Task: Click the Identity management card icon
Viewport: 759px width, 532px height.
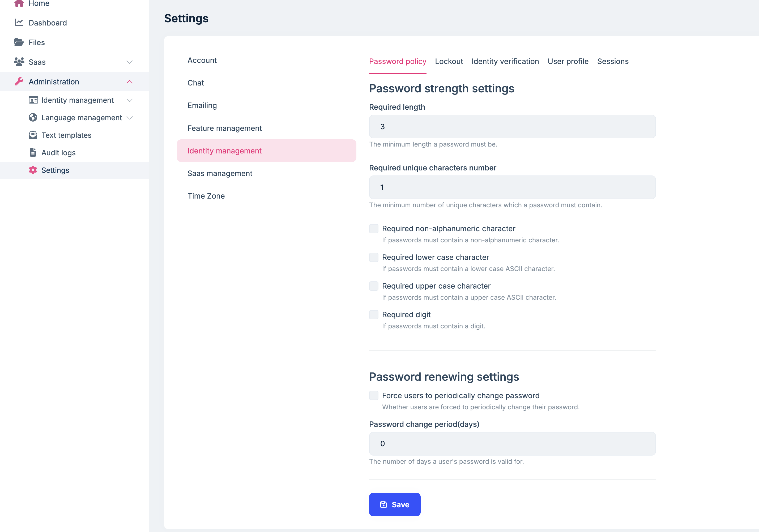Action: [x=33, y=100]
